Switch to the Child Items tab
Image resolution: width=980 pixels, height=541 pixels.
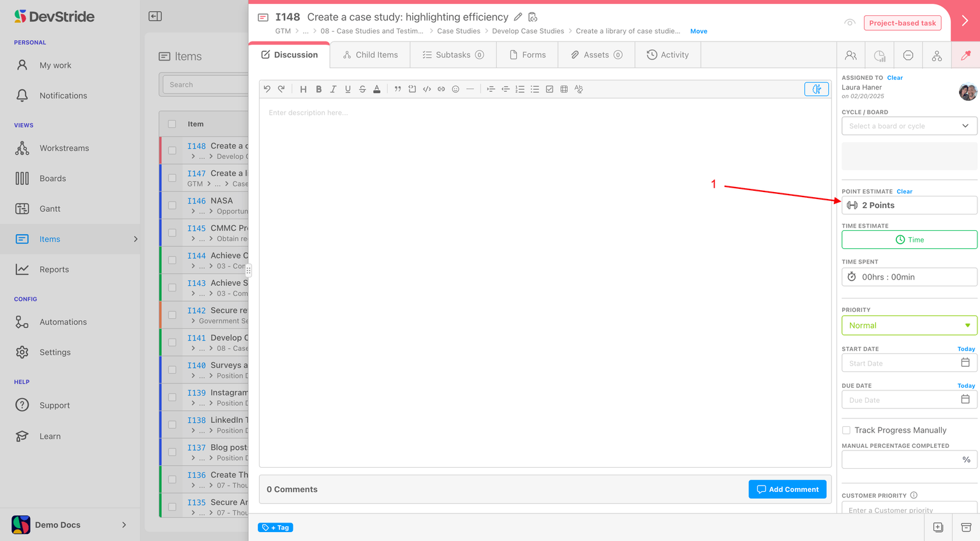pyautogui.click(x=370, y=55)
